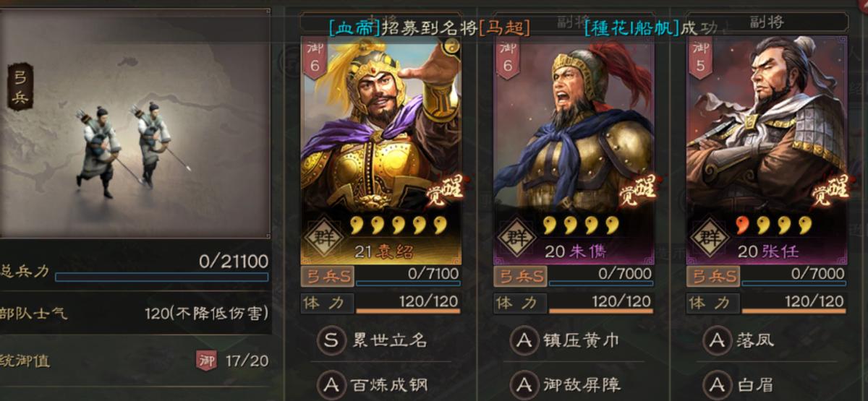Tap the 御 icon beside 统御值 17/20
This screenshot has width=868, height=401.
pos(206,360)
